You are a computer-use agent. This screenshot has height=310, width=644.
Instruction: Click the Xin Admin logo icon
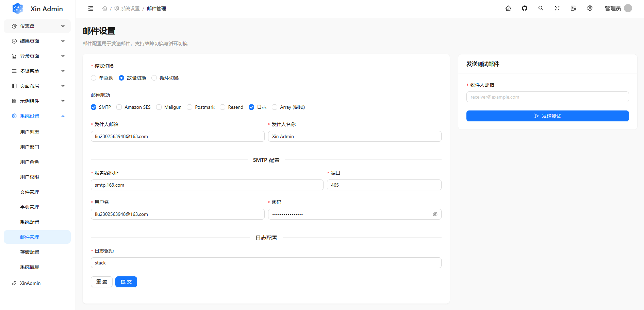(x=18, y=8)
